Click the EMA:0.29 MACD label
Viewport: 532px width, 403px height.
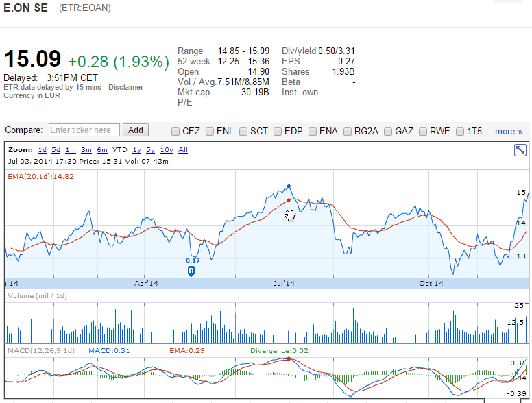coord(187,351)
